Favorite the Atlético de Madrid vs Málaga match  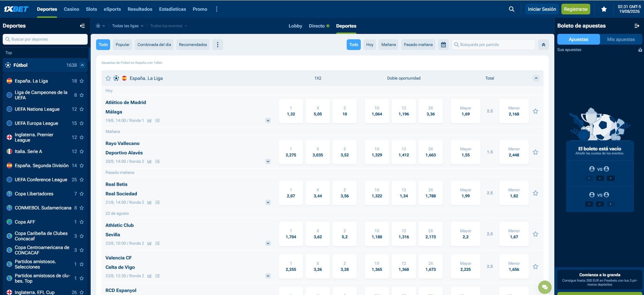(x=535, y=111)
